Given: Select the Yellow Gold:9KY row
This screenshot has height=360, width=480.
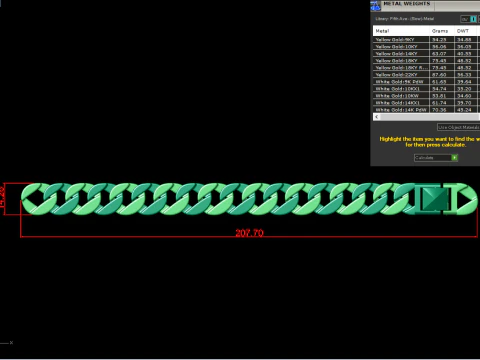Looking at the screenshot, I should pyautogui.click(x=426, y=39).
